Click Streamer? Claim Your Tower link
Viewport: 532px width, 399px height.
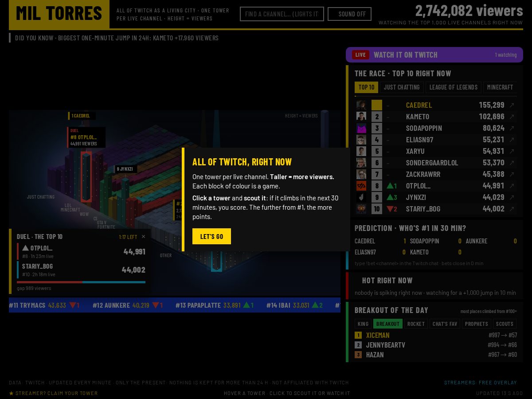pyautogui.click(x=53, y=393)
